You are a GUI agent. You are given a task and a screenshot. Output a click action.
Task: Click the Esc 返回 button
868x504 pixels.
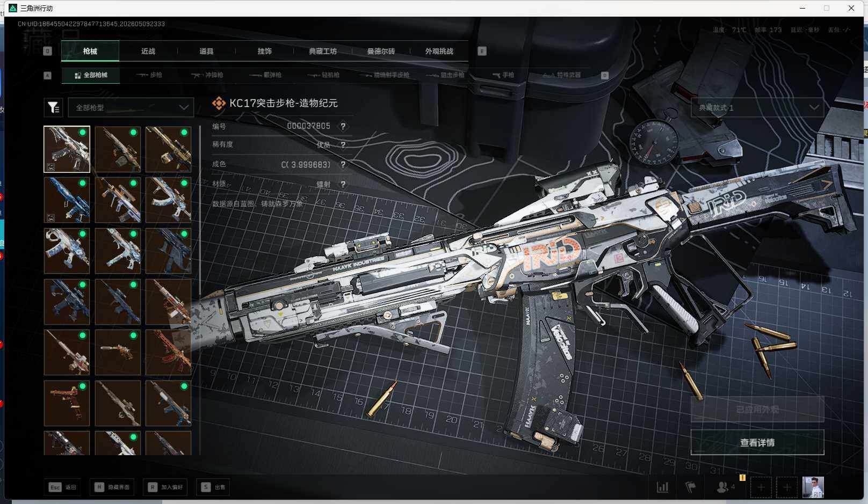[x=63, y=487]
